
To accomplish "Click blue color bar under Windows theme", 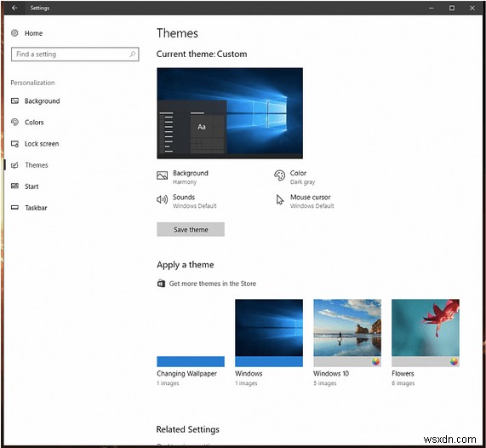I will (269, 361).
